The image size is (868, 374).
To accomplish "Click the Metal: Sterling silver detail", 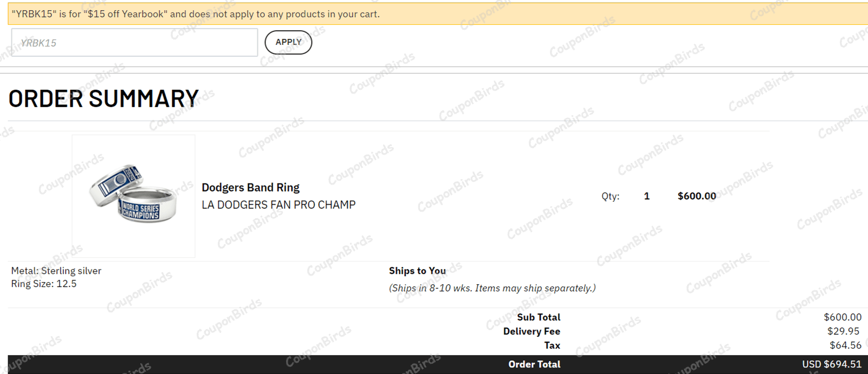I will point(56,271).
